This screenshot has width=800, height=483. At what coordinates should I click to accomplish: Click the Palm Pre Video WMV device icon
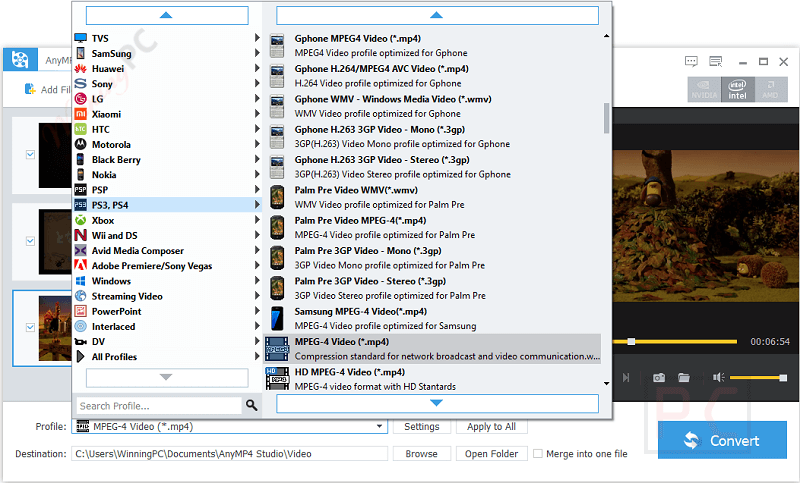277,197
